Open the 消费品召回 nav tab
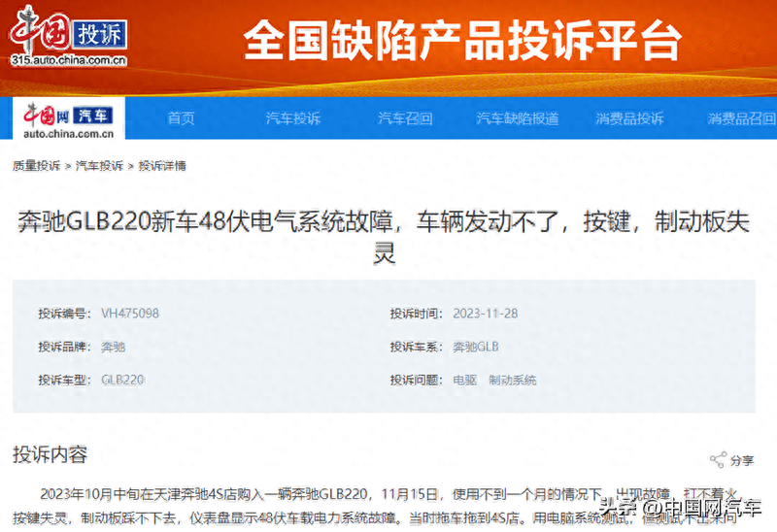777x532 pixels. (x=742, y=118)
